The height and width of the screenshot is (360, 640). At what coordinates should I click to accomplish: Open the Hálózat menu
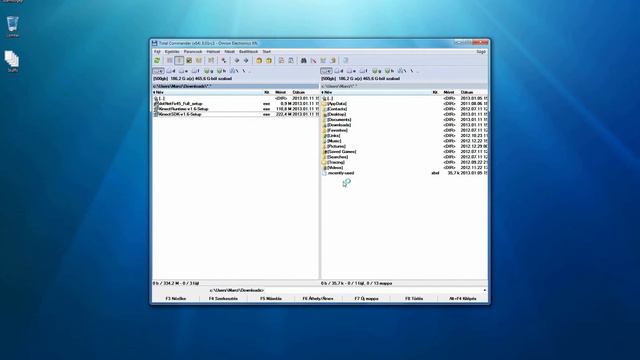coord(213,52)
